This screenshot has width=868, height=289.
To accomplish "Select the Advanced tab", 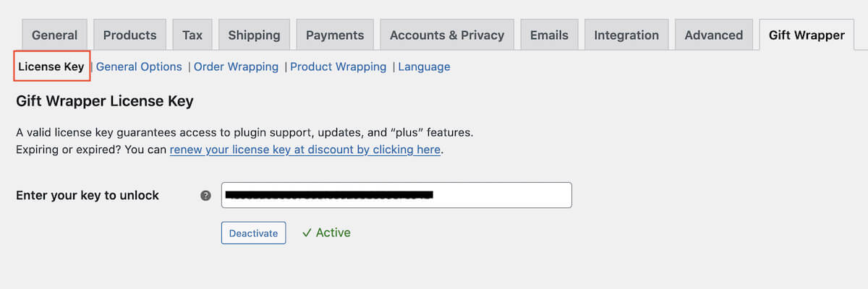I will pos(713,35).
